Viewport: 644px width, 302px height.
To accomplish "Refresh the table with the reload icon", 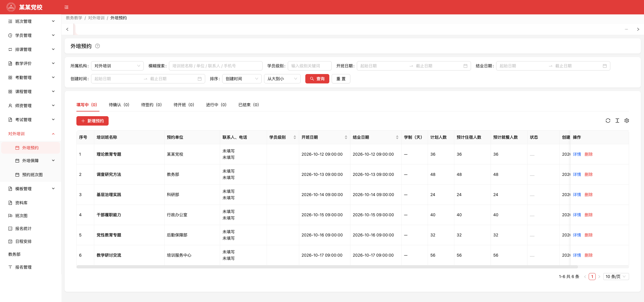I will 608,121.
